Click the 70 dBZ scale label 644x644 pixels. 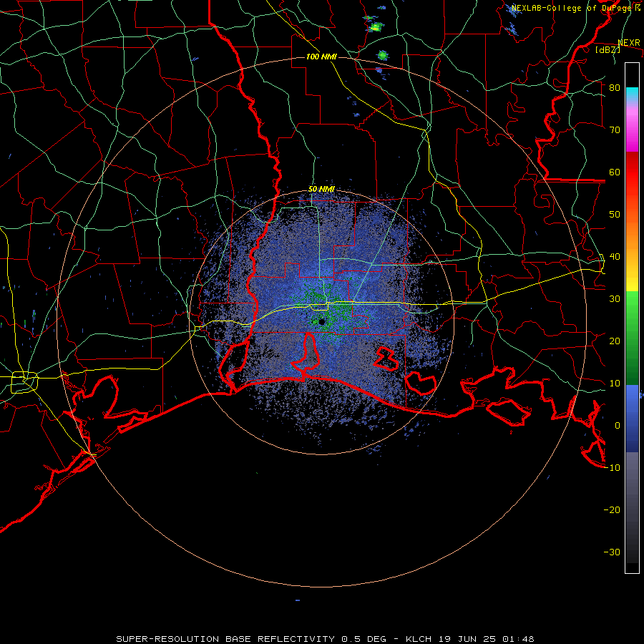(x=615, y=130)
